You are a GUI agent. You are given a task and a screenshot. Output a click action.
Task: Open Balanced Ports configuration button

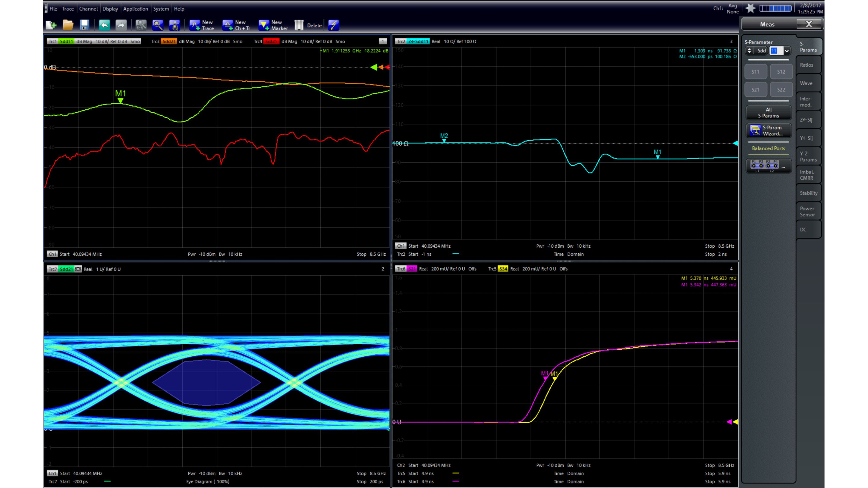(768, 166)
